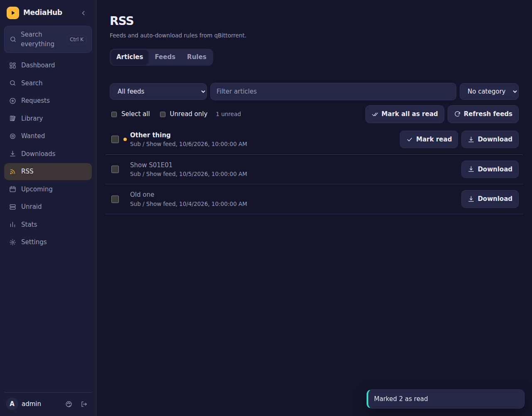Tick the checkbox for Old one

(115, 199)
